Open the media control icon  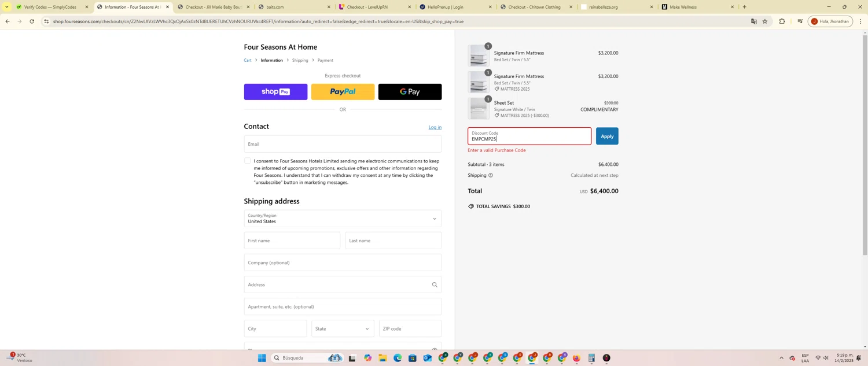pos(800,21)
